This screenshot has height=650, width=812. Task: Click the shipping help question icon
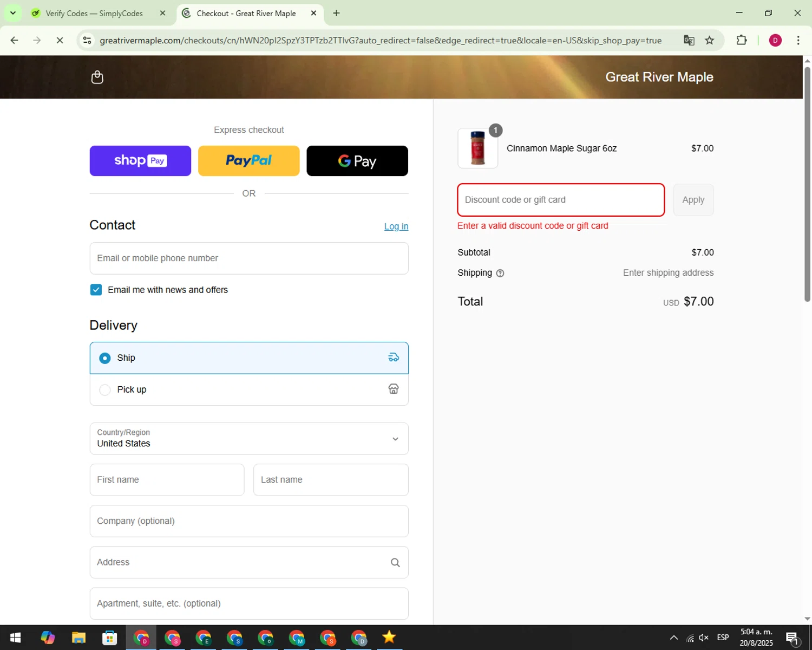pyautogui.click(x=500, y=273)
